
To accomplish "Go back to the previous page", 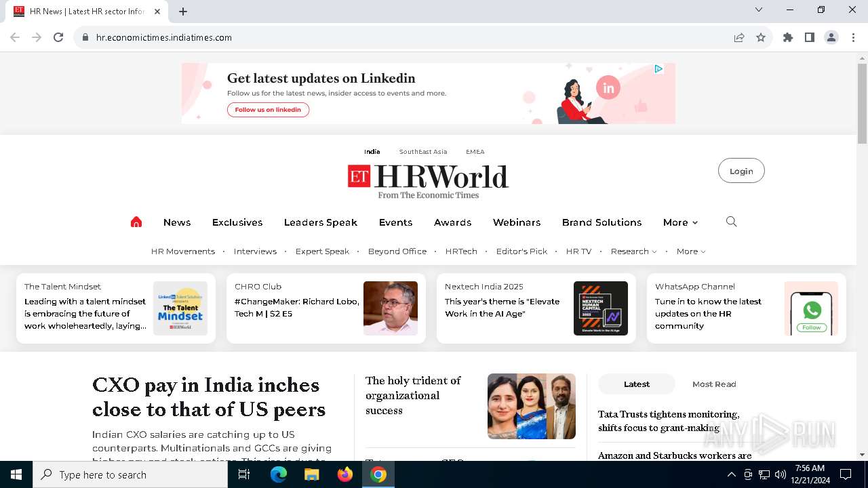I will pos(15,37).
